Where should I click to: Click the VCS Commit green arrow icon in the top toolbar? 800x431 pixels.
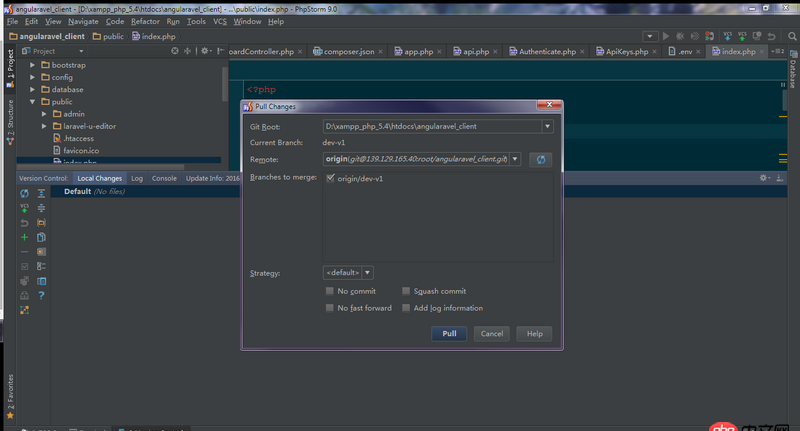pos(742,36)
